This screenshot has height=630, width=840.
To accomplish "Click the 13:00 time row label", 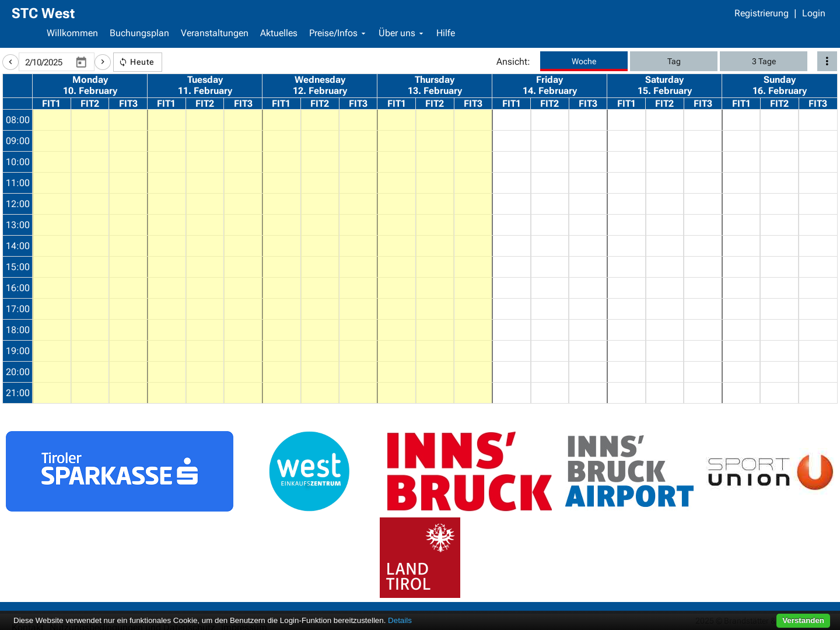I will (17, 225).
